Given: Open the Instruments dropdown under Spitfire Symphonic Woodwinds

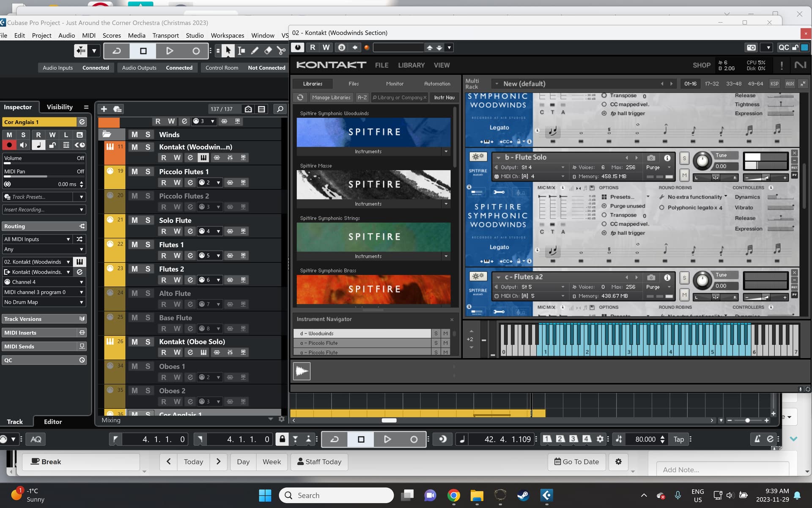Looking at the screenshot, I should pyautogui.click(x=446, y=151).
